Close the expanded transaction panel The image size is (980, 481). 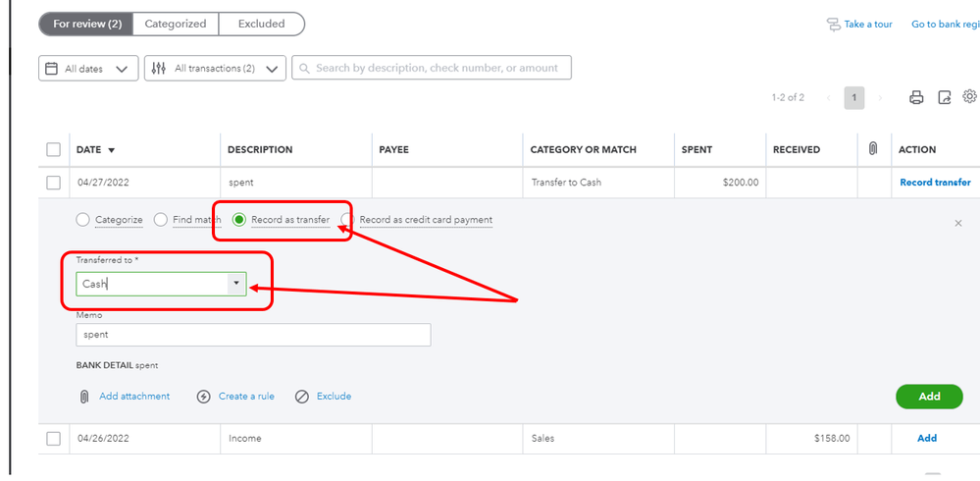click(958, 224)
